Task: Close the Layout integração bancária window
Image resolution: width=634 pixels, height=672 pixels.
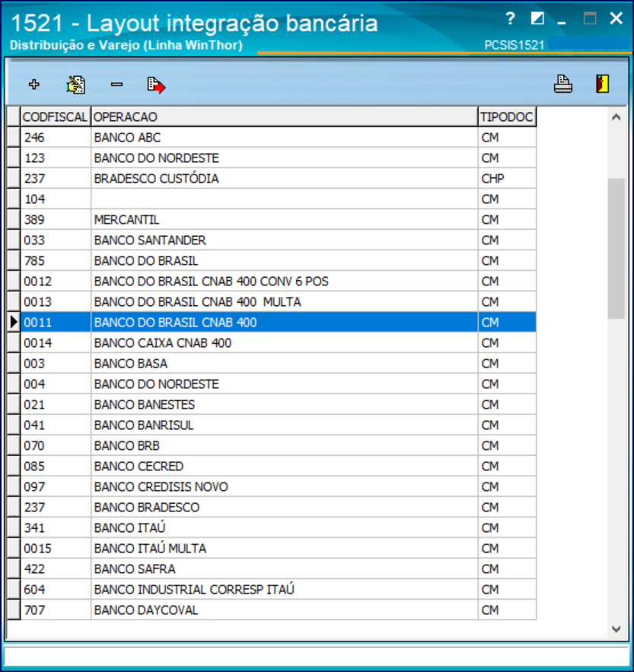Action: point(616,18)
